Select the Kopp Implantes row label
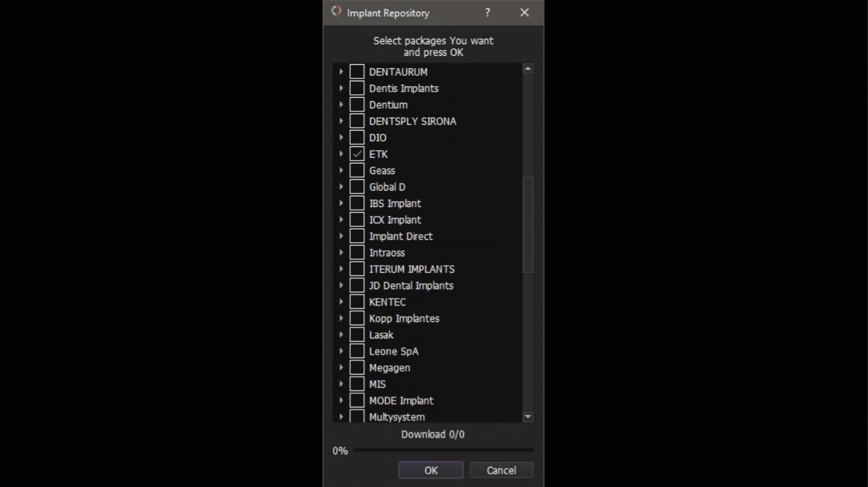 (404, 318)
